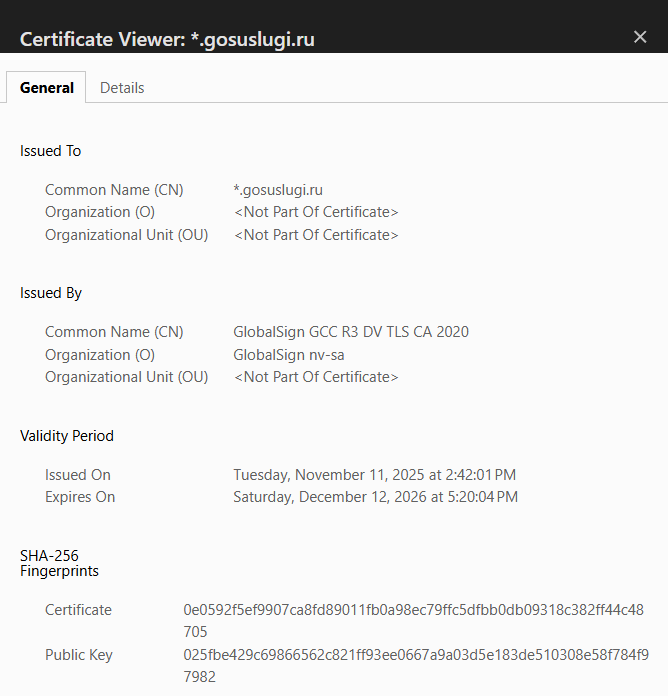Select the General tab

pos(47,88)
